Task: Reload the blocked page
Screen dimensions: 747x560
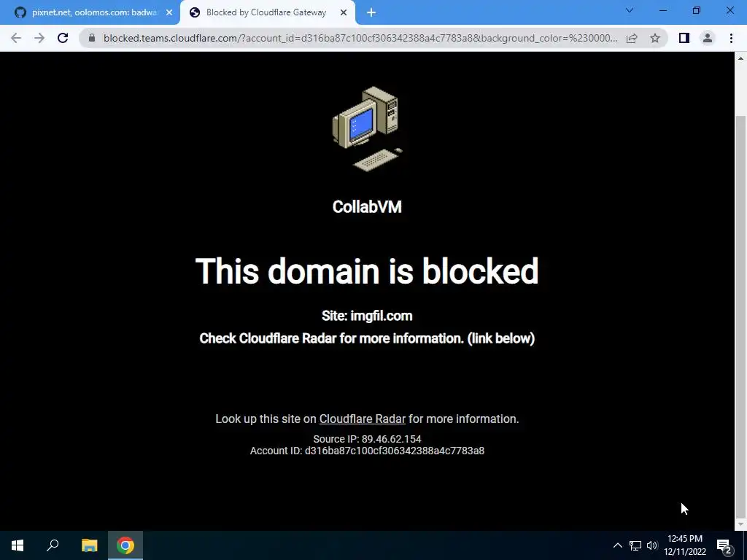Action: pos(63,38)
